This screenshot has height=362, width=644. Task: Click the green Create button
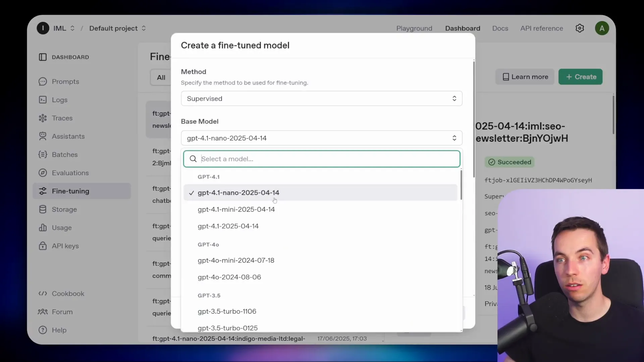(580, 77)
